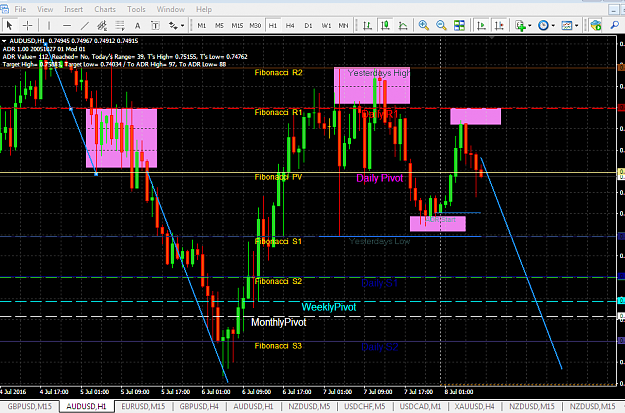625x413 pixels.
Task: Open the Window menu
Action: 171,9
